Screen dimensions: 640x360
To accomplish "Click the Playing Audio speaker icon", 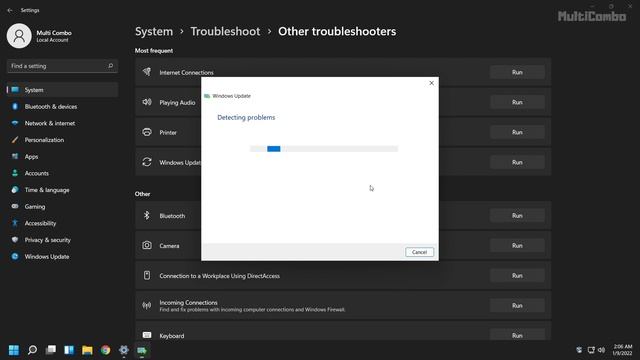I will [x=147, y=102].
